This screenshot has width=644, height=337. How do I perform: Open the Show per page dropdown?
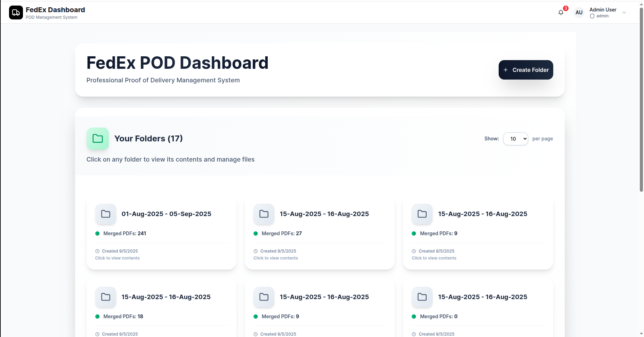tap(515, 139)
